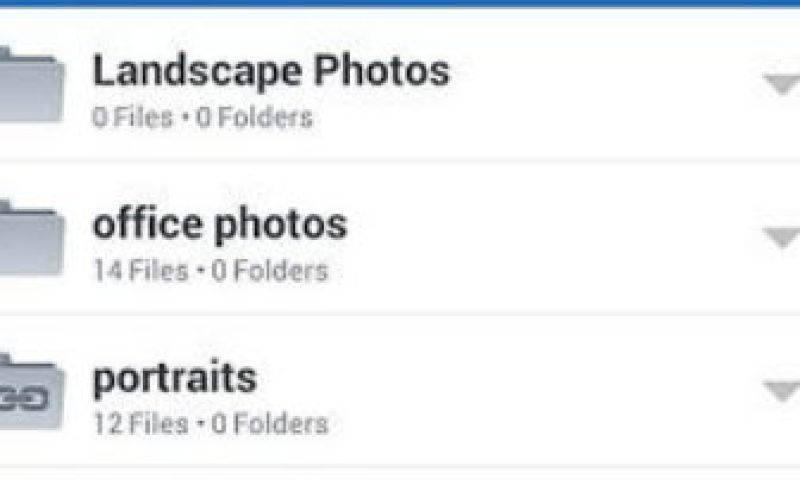Click the blue header bar at top
This screenshot has width=800, height=480.
(x=400, y=3)
